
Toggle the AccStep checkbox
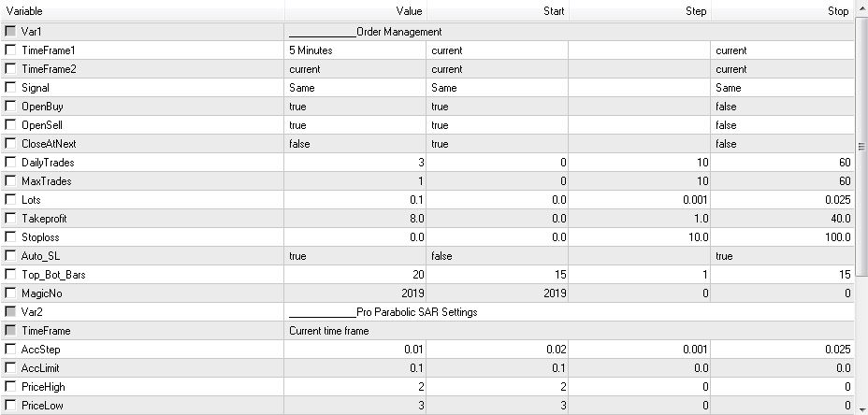pos(10,350)
